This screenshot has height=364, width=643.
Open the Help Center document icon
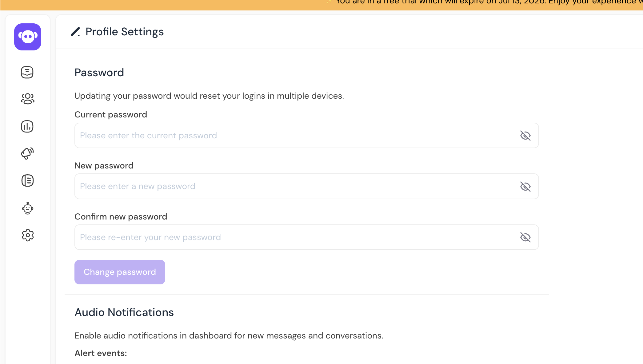[x=27, y=180]
